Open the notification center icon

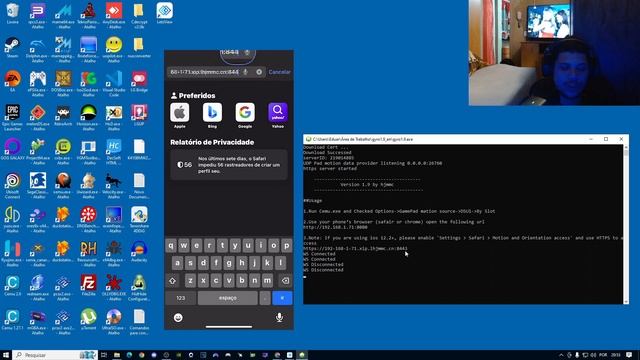tap(630, 355)
